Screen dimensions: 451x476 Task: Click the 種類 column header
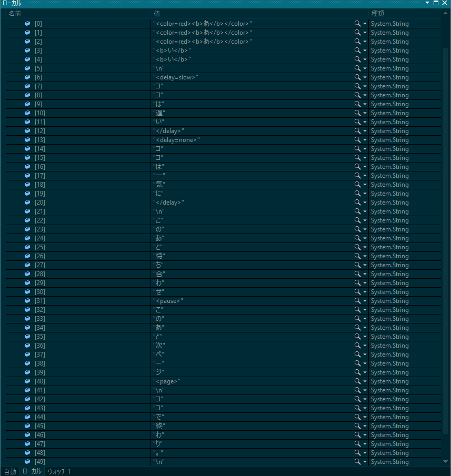(x=378, y=13)
